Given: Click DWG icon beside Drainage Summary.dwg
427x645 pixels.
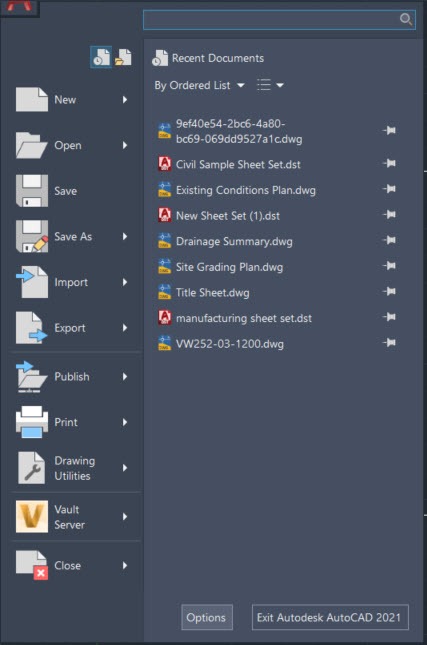Looking at the screenshot, I should [165, 241].
